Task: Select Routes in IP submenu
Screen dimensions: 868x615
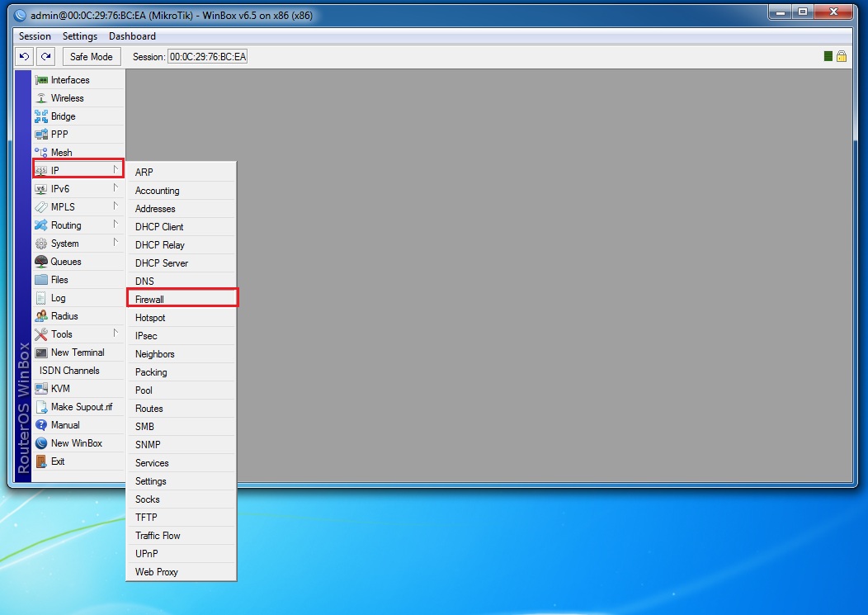Action: [x=182, y=409]
